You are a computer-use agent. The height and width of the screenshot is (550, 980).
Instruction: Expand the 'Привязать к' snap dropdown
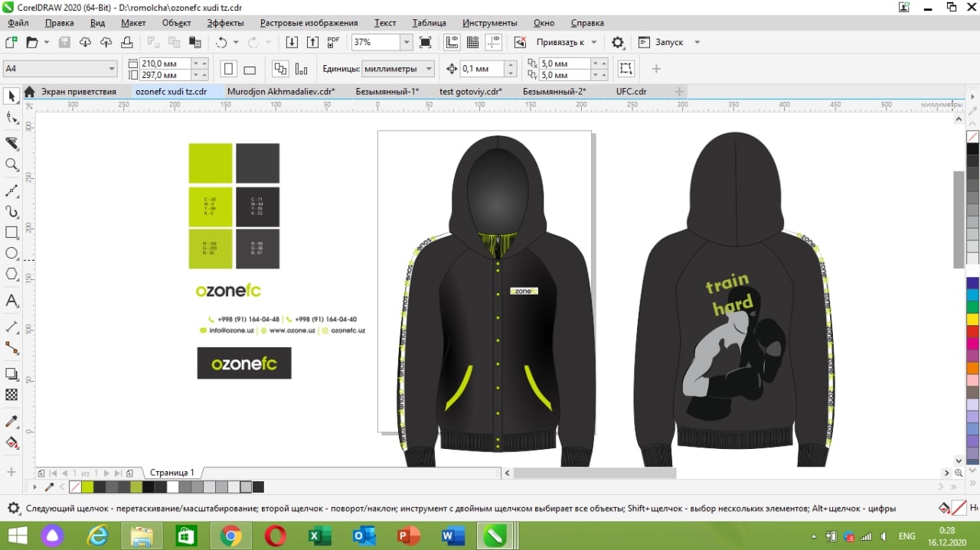pos(594,42)
